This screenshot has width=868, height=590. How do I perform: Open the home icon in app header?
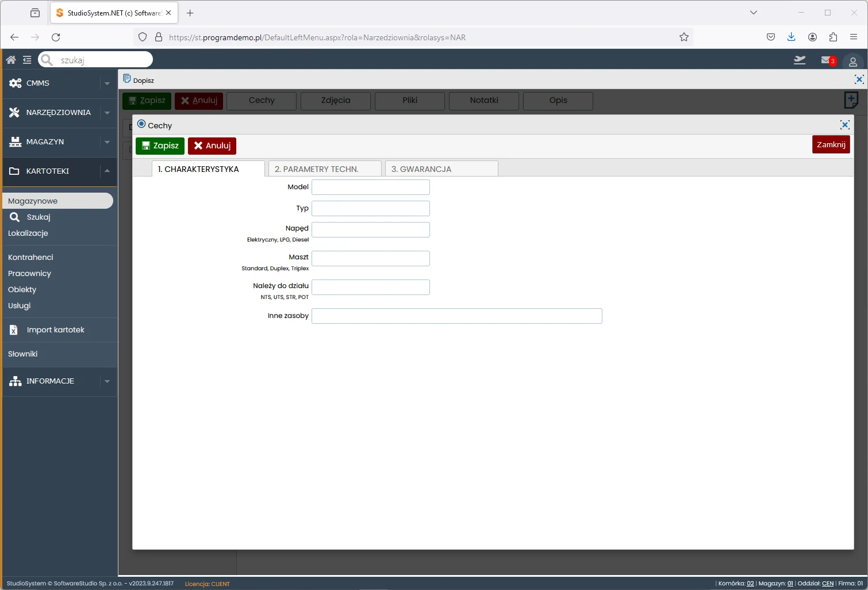click(x=11, y=60)
